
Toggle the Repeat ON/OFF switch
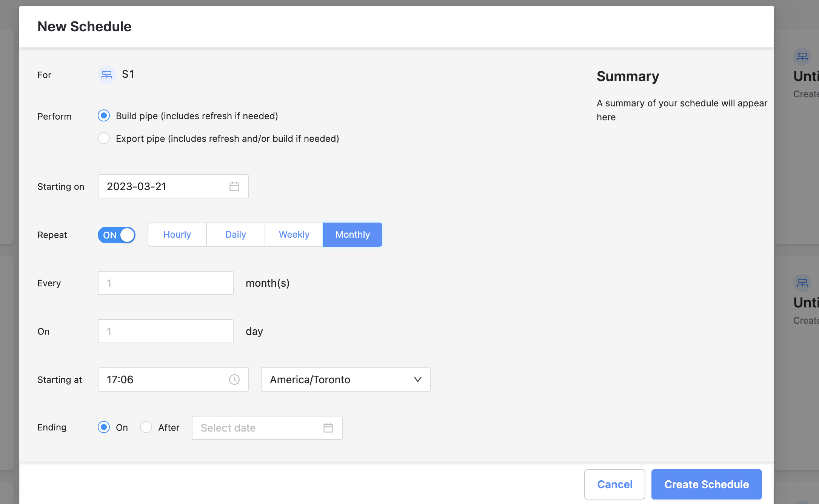pos(117,235)
